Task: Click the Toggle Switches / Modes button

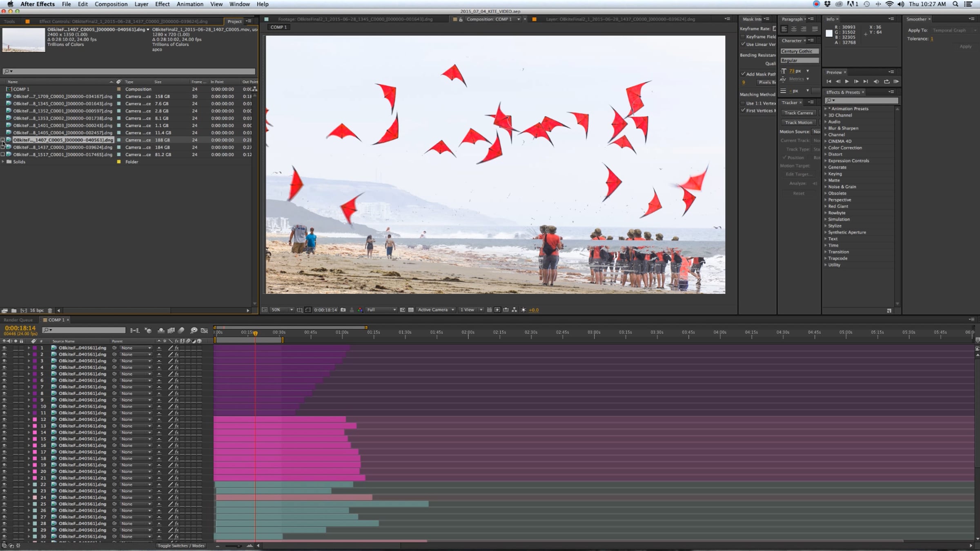Action: pos(181,546)
